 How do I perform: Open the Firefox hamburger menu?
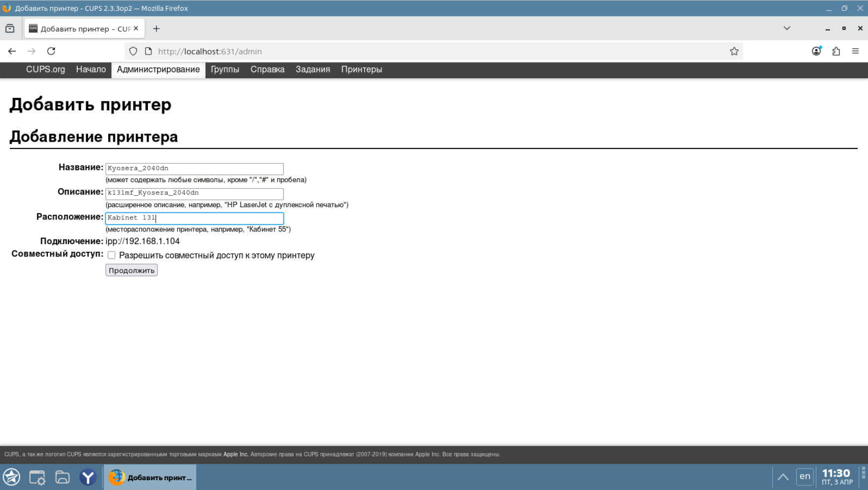[855, 51]
